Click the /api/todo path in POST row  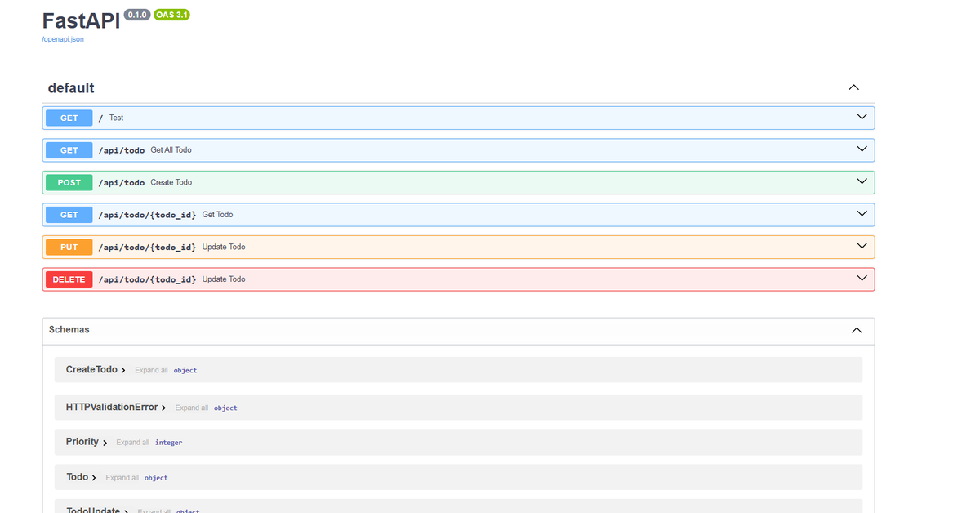click(x=122, y=182)
